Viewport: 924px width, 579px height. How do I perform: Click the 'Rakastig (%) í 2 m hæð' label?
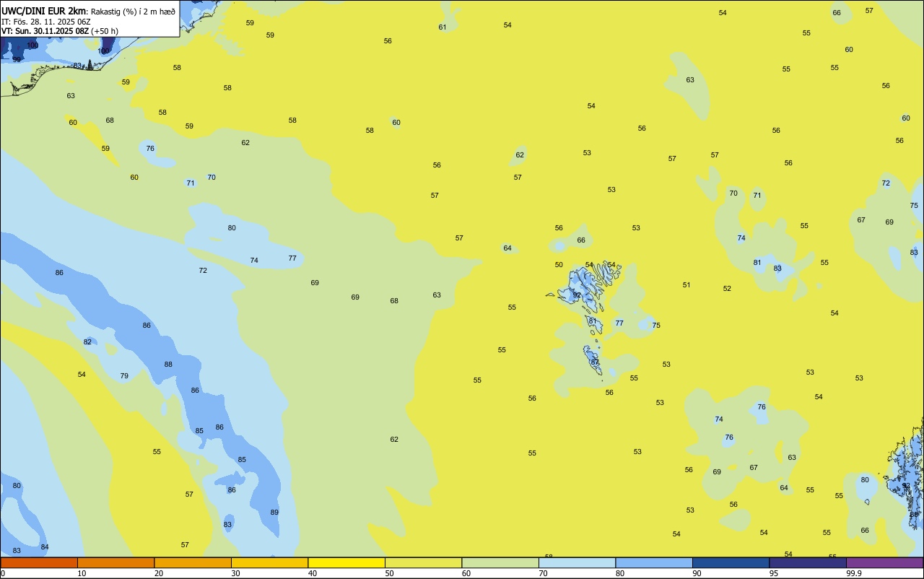click(x=133, y=11)
